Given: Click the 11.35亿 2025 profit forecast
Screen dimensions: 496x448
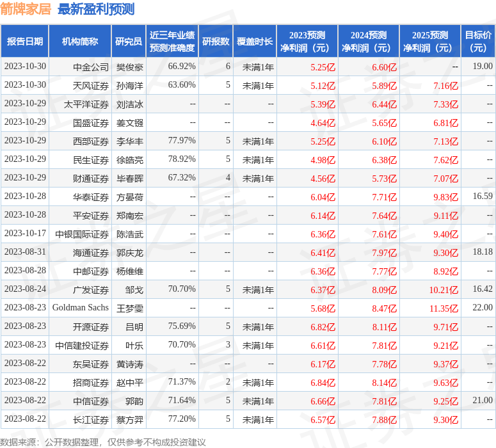Looking at the screenshot, I should tap(444, 308).
